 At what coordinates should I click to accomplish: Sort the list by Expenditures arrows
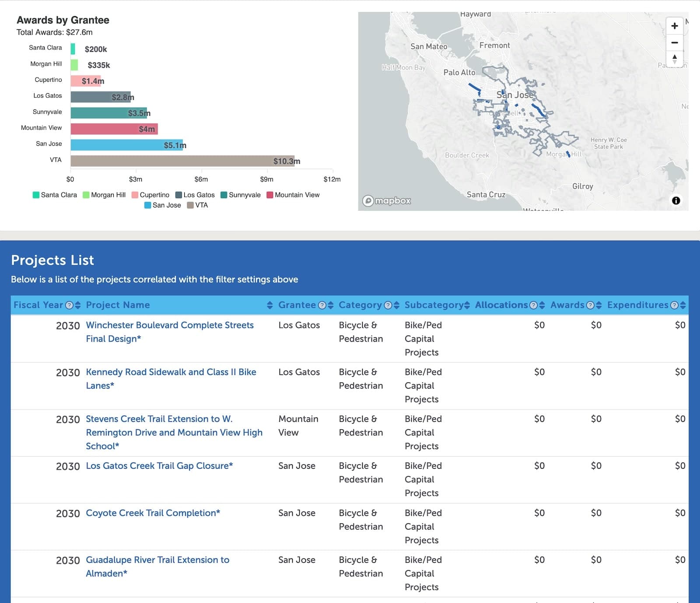click(x=683, y=305)
